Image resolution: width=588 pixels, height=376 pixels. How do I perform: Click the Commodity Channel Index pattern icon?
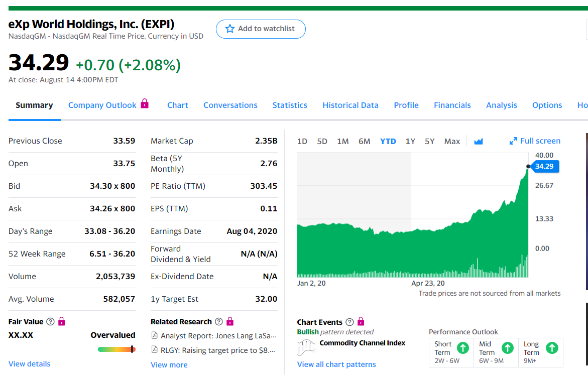306,347
